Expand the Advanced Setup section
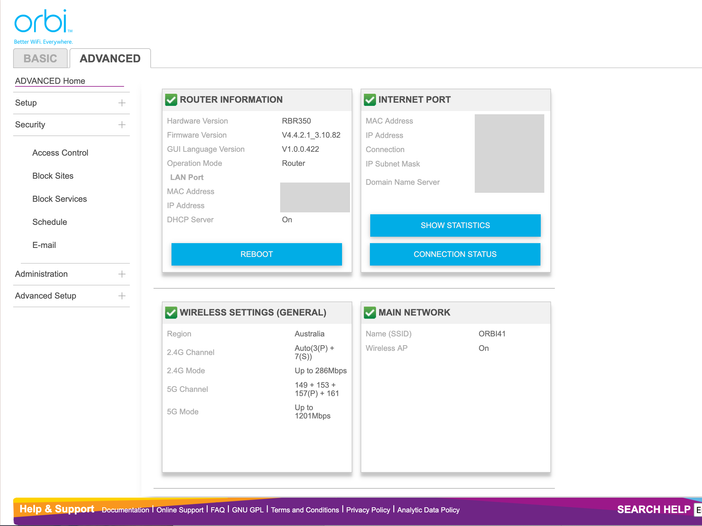This screenshot has width=702, height=526. coord(121,296)
